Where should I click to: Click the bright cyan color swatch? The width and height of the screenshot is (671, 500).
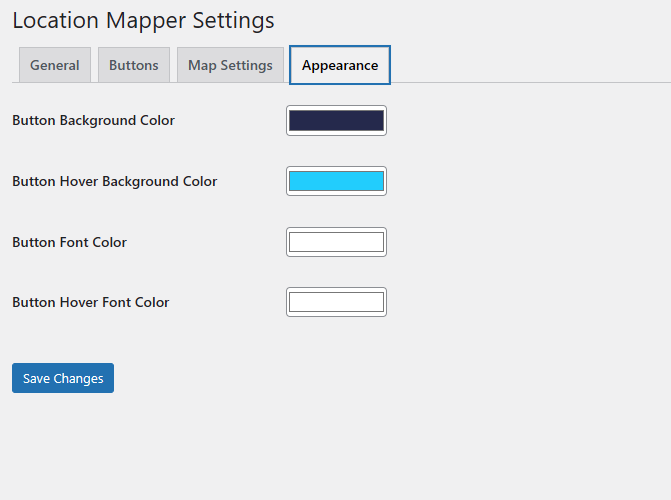(x=336, y=181)
